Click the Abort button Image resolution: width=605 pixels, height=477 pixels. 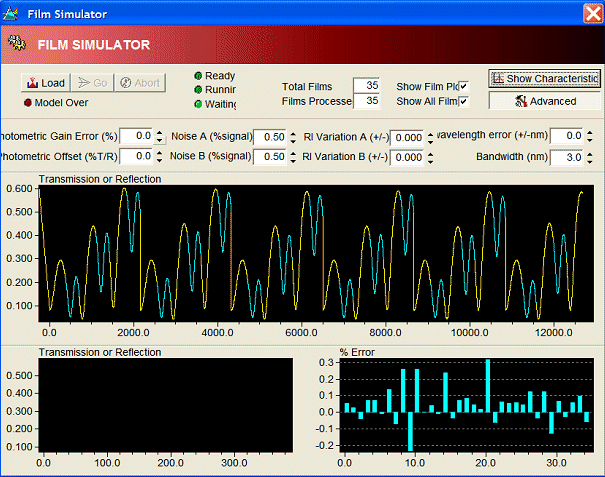(x=140, y=83)
